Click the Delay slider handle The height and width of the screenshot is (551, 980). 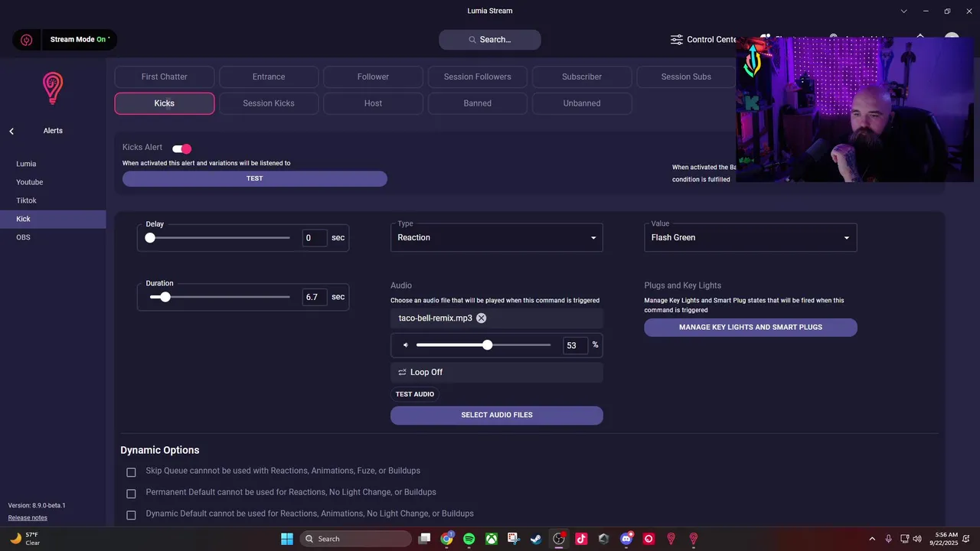pyautogui.click(x=150, y=238)
